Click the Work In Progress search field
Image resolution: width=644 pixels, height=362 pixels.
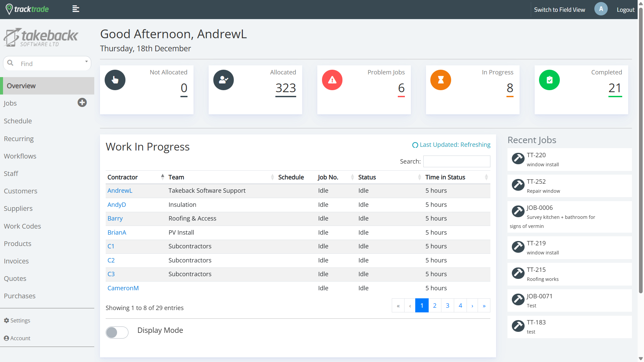pyautogui.click(x=457, y=161)
